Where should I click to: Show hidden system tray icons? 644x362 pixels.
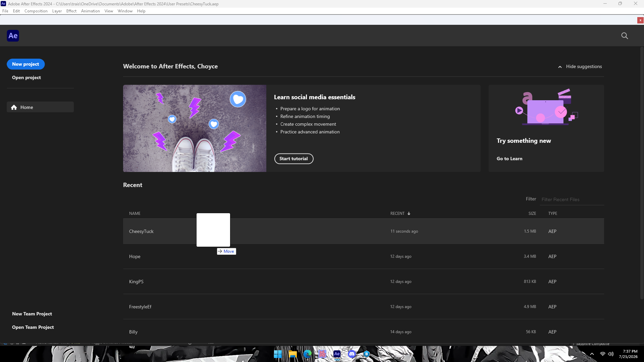coord(592,354)
